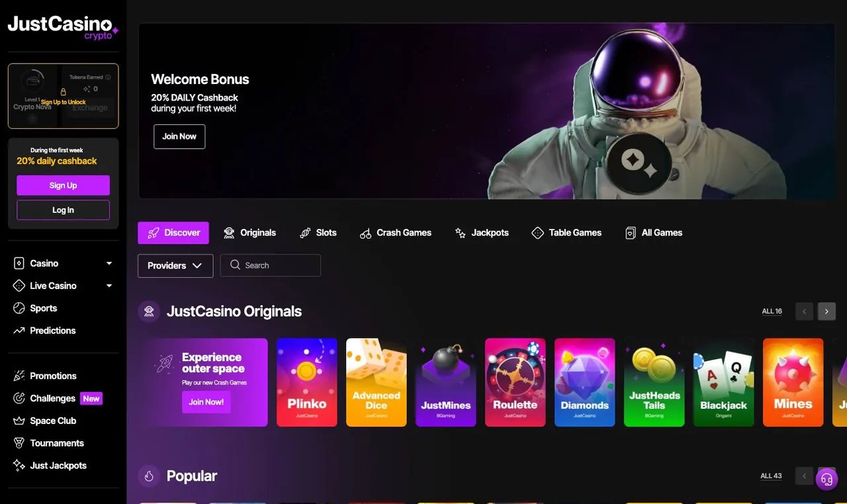Click the Just Jackpots sparkle icon

tap(19, 466)
